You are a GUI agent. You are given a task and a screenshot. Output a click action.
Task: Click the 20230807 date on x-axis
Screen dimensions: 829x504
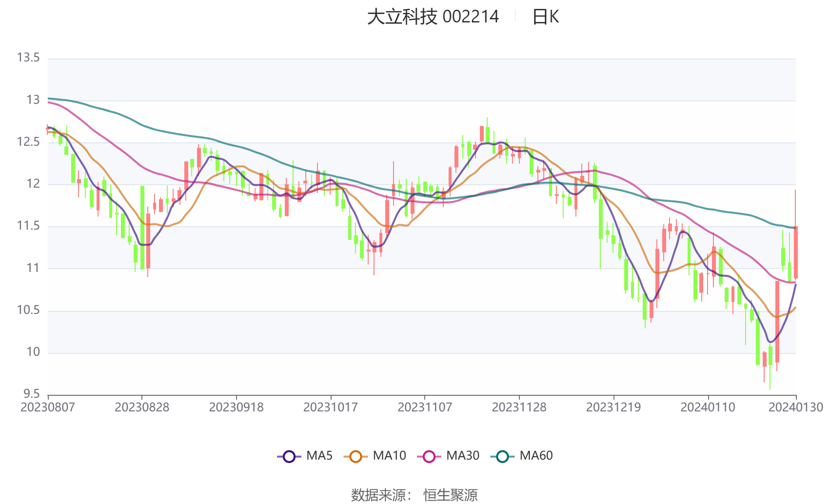(48, 407)
